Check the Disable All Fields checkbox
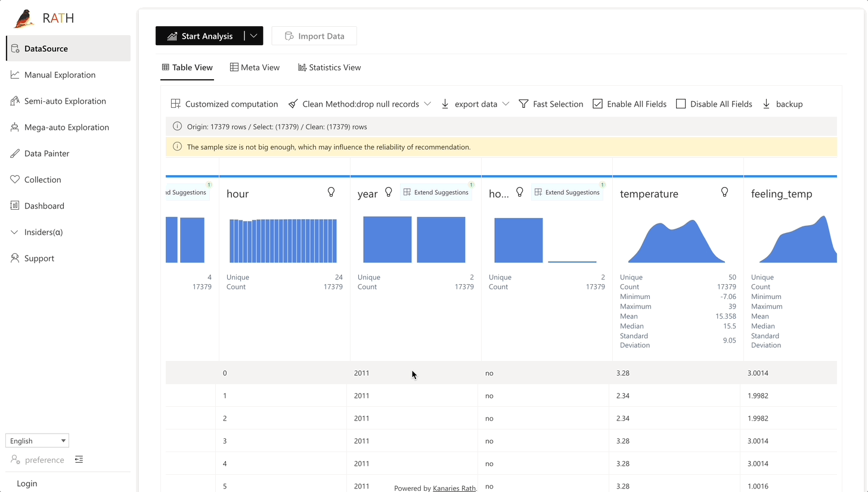 (x=681, y=104)
